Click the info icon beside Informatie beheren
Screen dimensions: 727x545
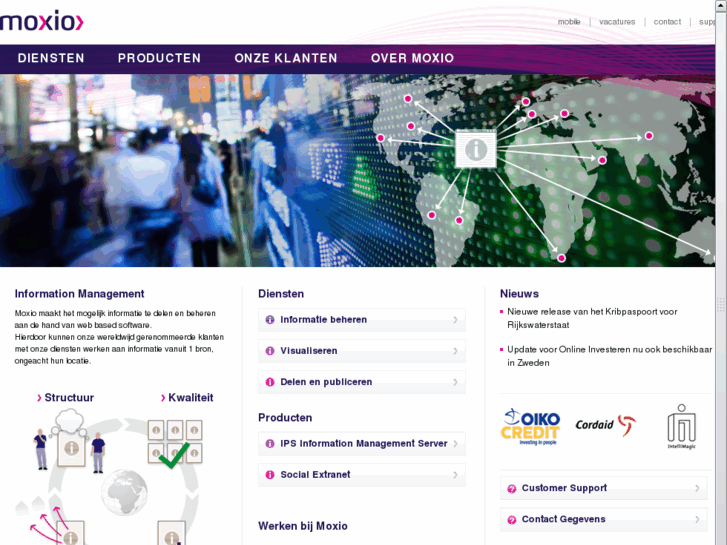270,320
